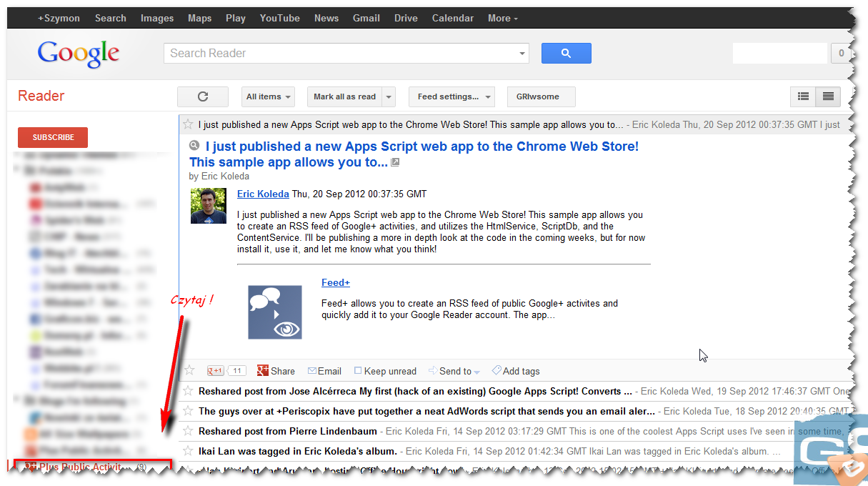
Task: Share the post on Google+
Action: point(276,371)
